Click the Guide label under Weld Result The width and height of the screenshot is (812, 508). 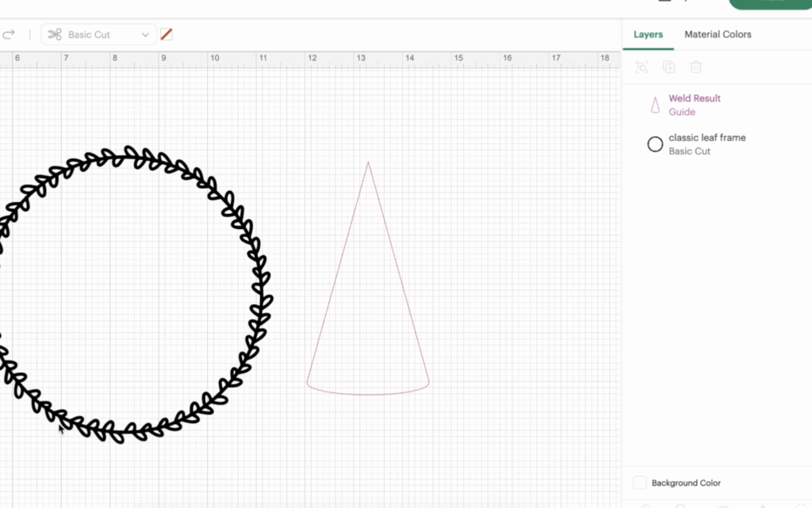pyautogui.click(x=682, y=112)
